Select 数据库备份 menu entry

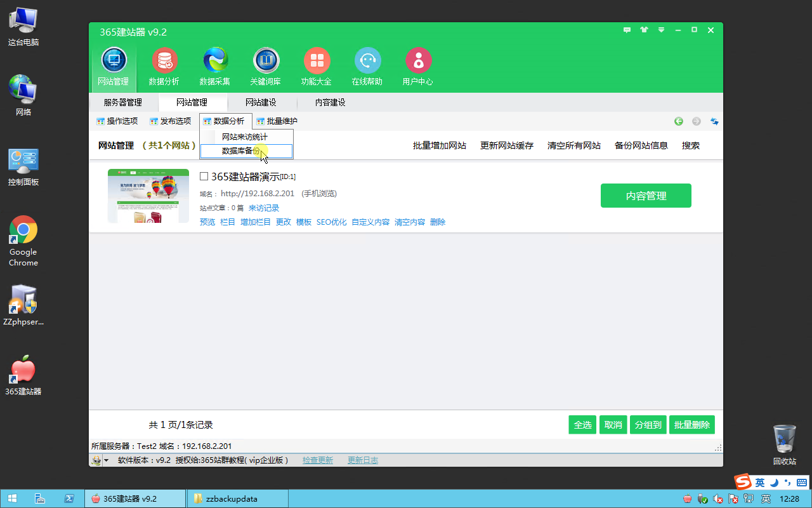pos(246,151)
